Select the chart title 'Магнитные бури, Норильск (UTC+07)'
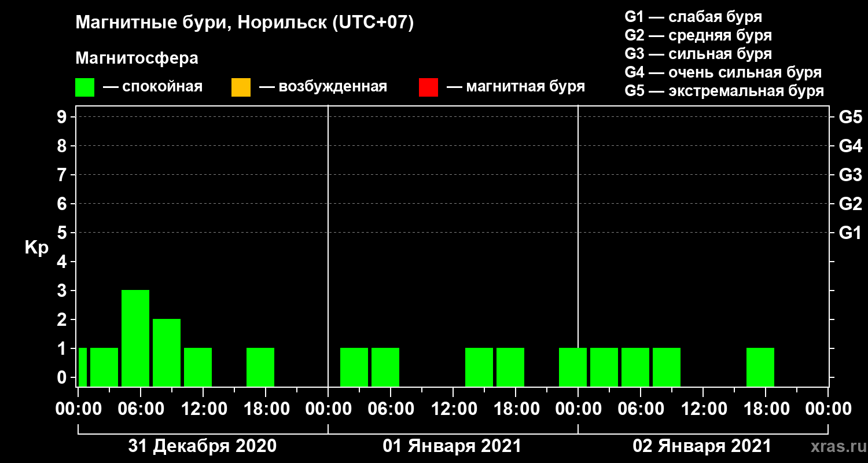The image size is (868, 463). (x=245, y=23)
